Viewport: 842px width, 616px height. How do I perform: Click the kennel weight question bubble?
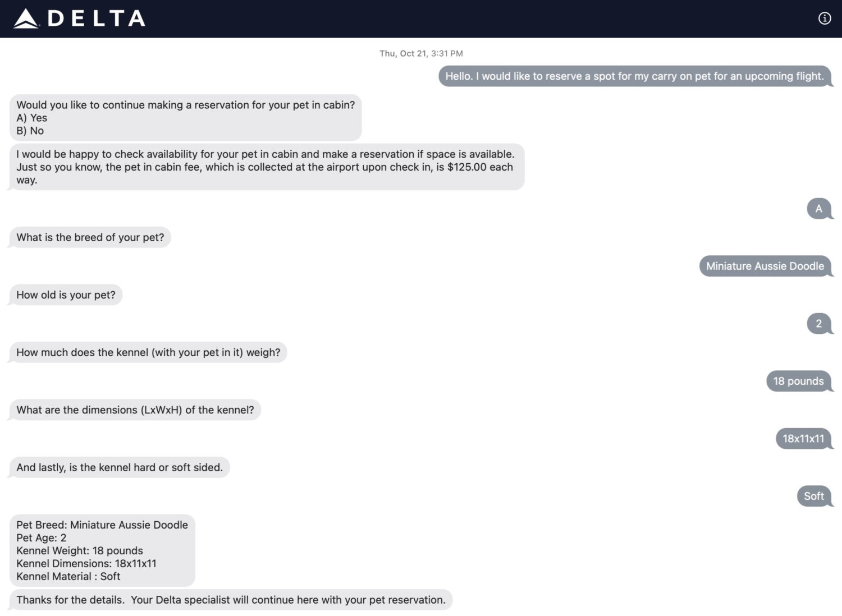click(x=148, y=352)
